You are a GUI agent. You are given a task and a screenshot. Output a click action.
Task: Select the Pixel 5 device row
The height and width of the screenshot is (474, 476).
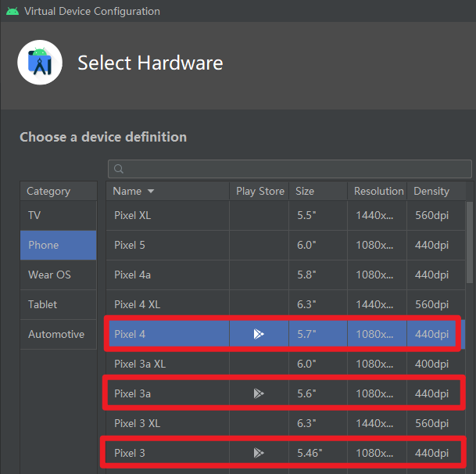point(285,245)
